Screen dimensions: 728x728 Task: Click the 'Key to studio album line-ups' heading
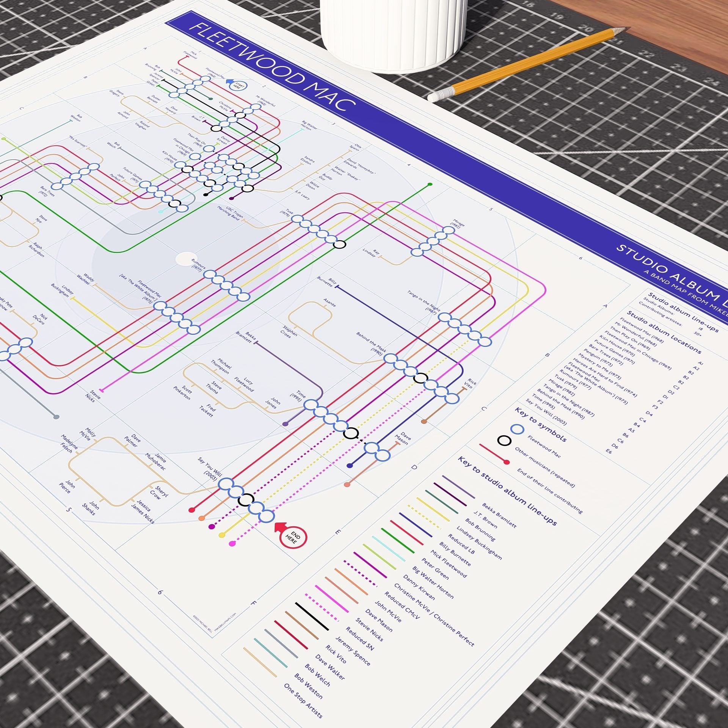pyautogui.click(x=507, y=491)
